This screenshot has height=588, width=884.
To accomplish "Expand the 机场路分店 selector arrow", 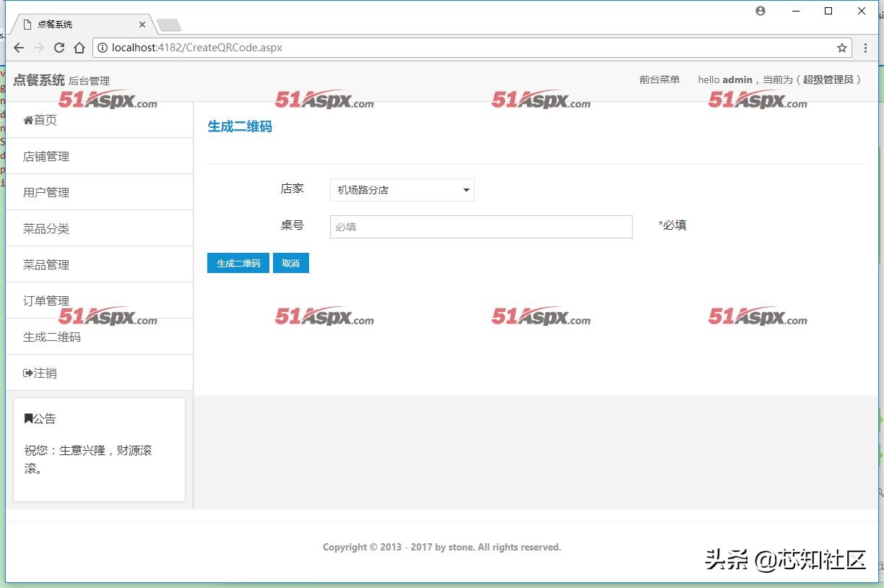I will (x=466, y=190).
